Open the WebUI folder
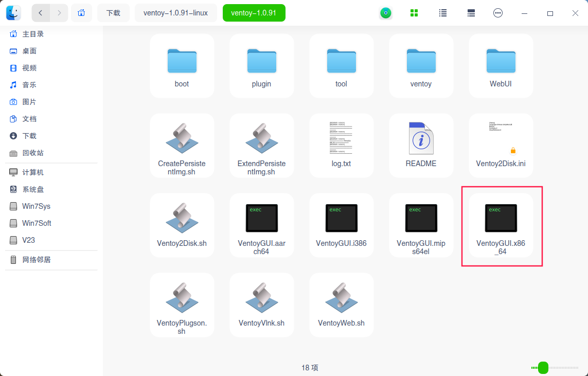 pos(501,66)
